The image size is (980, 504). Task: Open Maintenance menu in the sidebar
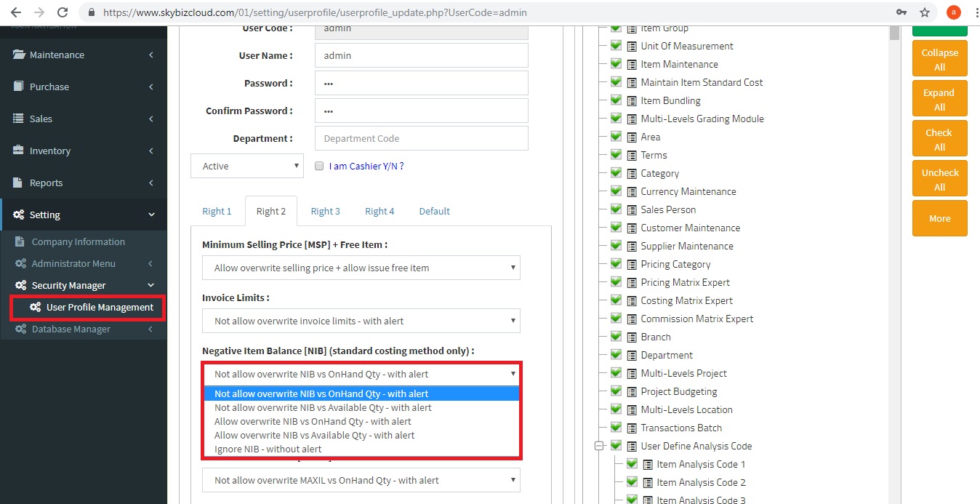[57, 55]
